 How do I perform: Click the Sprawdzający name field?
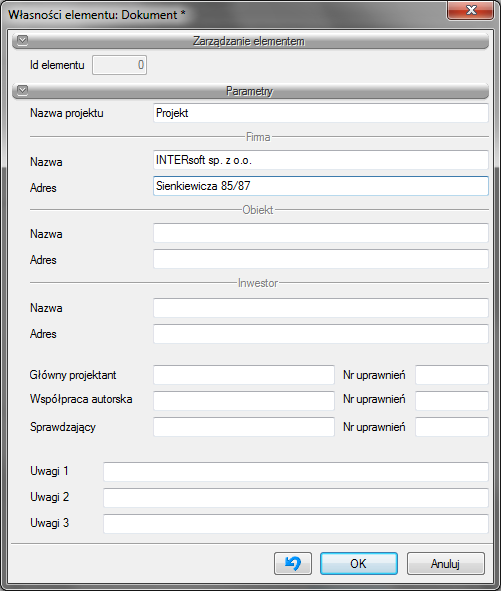click(x=244, y=427)
